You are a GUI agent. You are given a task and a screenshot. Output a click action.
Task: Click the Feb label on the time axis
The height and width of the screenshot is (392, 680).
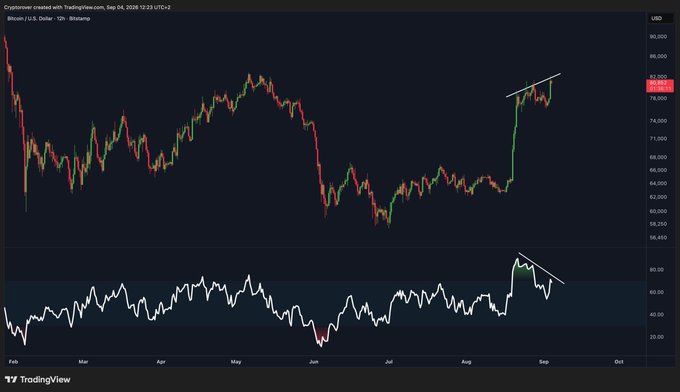tap(13, 362)
